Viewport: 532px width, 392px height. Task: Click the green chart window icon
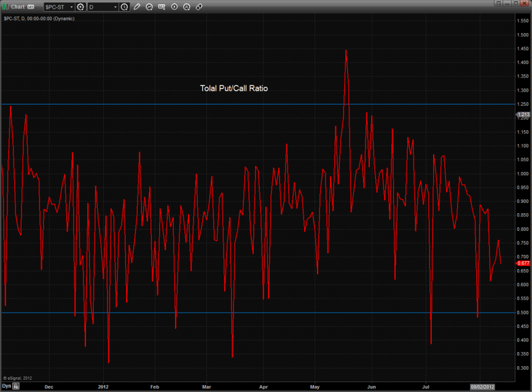pos(5,7)
